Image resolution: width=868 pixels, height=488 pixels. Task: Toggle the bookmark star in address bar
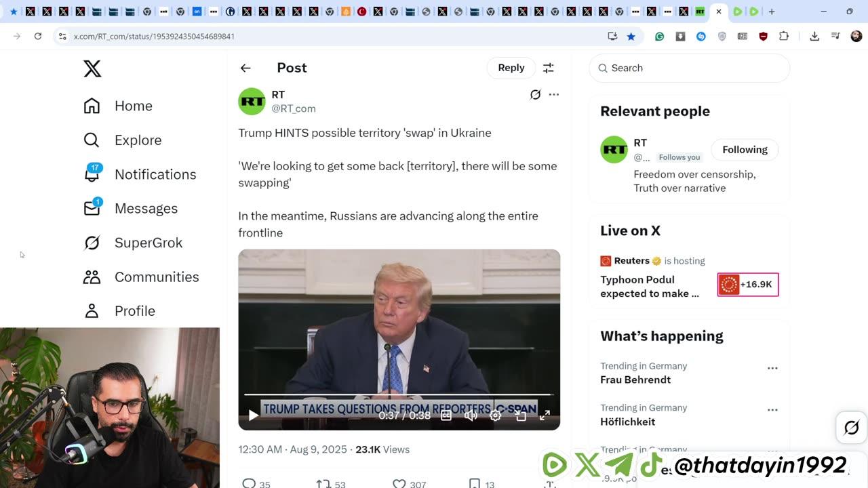[631, 36]
